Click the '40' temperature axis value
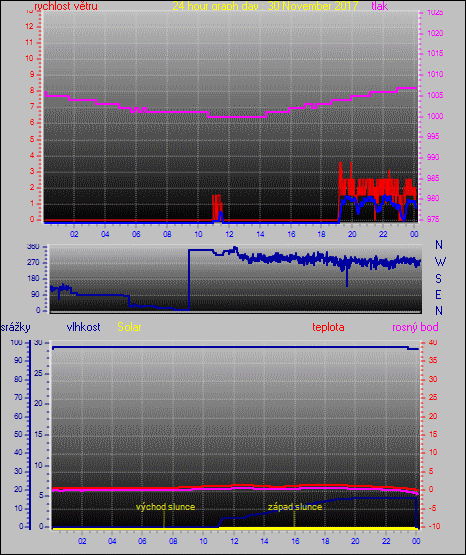The image size is (466, 555). pyautogui.click(x=433, y=343)
